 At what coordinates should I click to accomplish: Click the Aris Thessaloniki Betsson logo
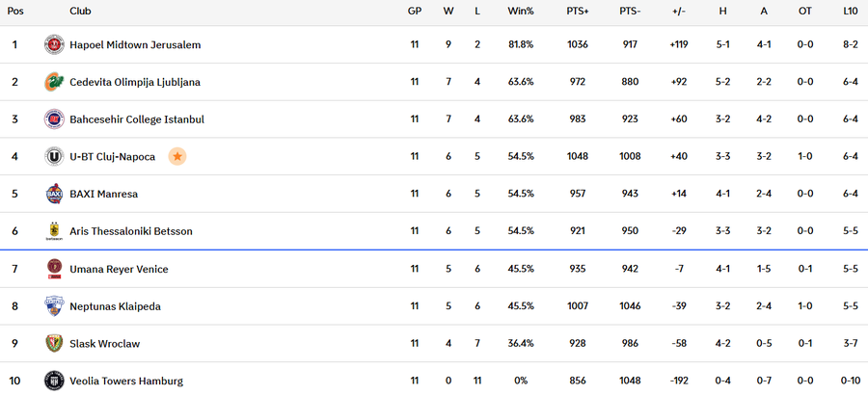(x=55, y=231)
